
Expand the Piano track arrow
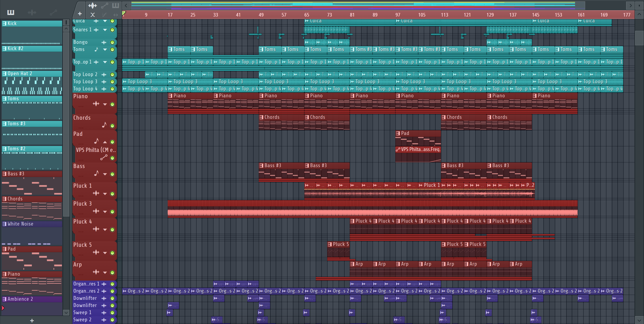105,104
